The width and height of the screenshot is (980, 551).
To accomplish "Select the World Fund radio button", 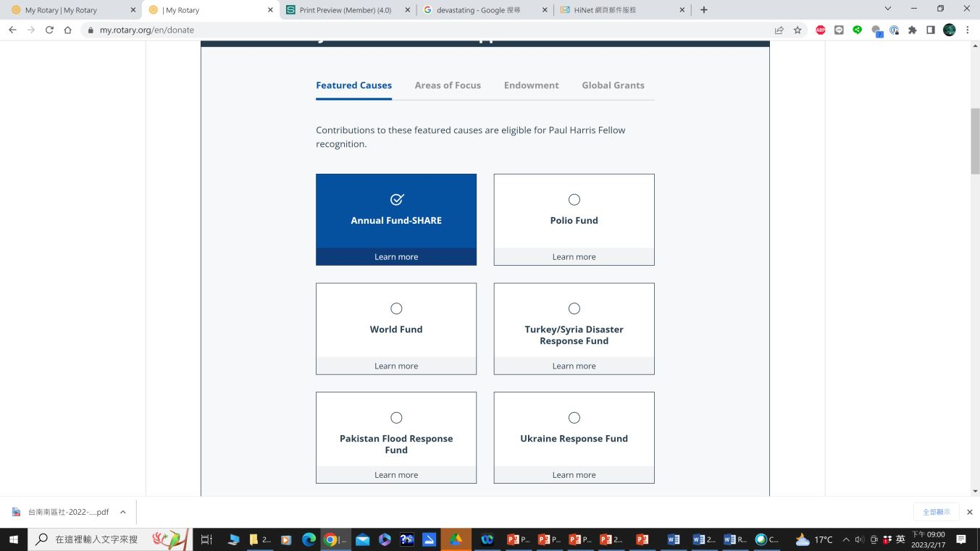I will pyautogui.click(x=396, y=308).
